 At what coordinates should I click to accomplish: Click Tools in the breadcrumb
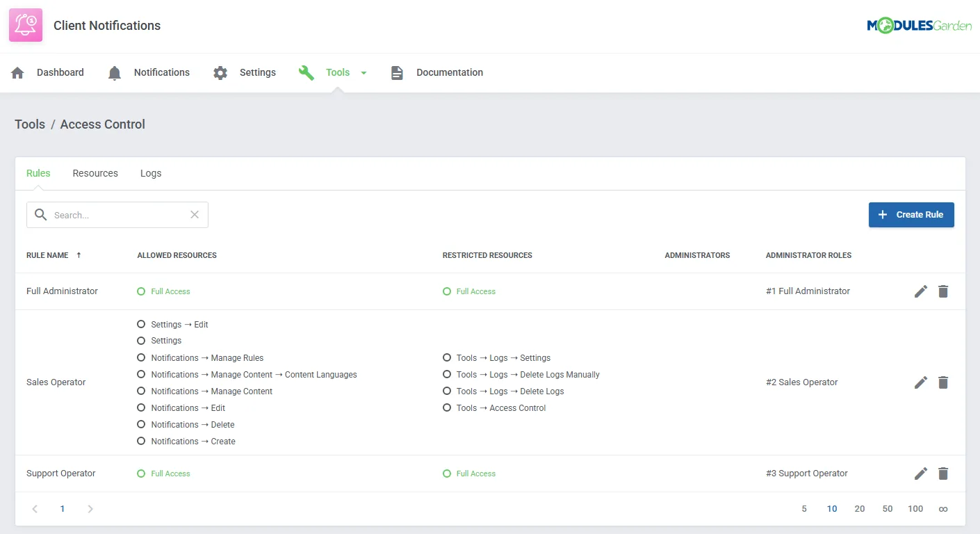coord(30,124)
